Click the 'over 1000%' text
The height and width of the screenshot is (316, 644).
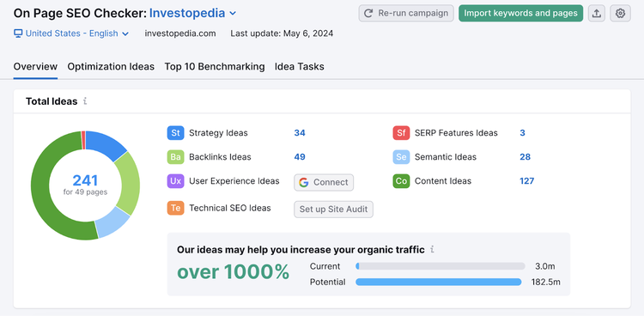point(234,272)
